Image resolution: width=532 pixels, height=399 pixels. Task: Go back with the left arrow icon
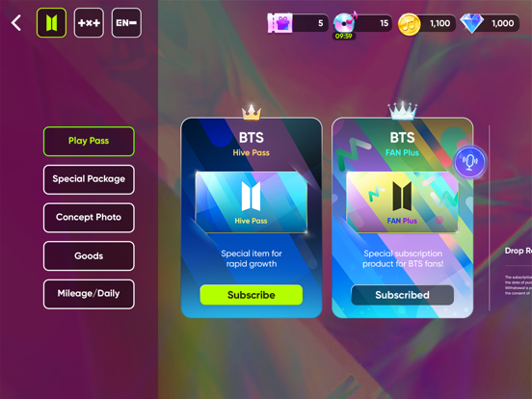point(16,23)
